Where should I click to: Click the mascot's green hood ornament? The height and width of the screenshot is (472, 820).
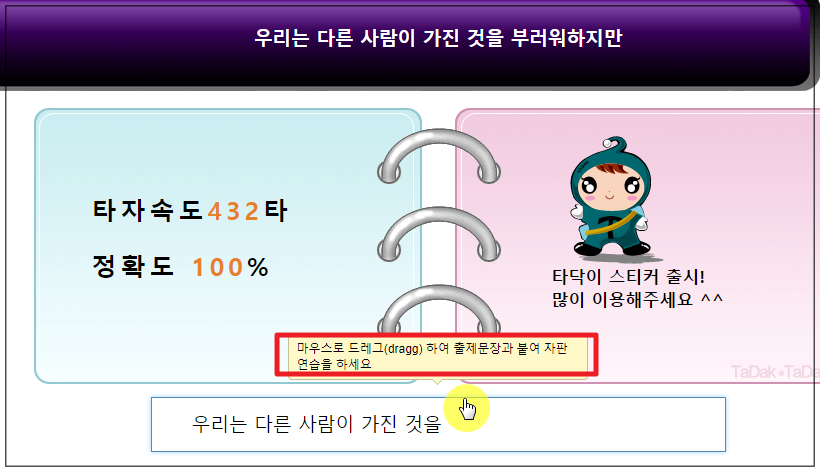(608, 142)
